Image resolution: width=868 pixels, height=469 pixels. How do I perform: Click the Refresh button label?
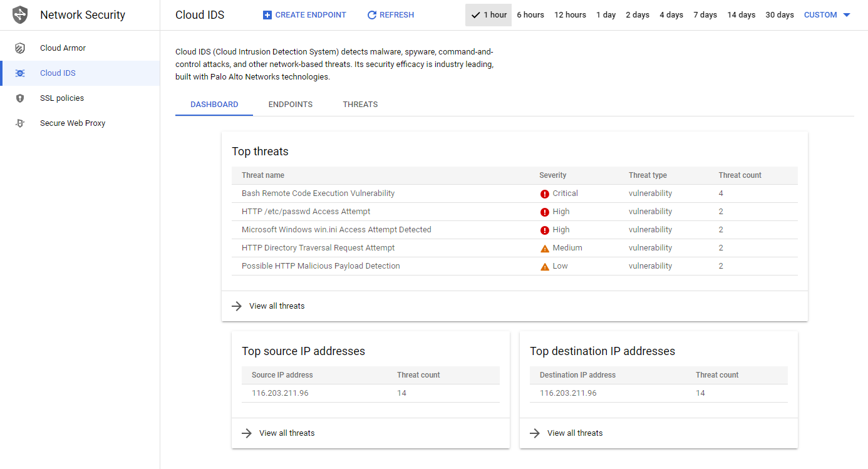(x=396, y=15)
